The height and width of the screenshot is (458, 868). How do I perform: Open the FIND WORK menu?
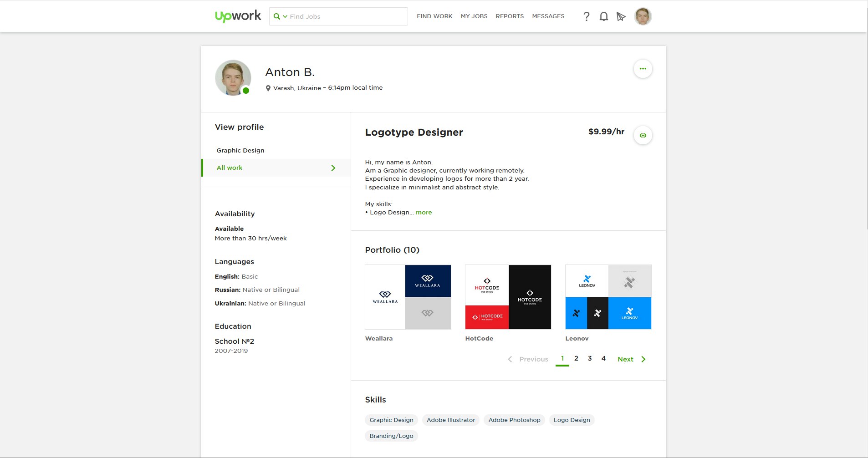pos(434,16)
